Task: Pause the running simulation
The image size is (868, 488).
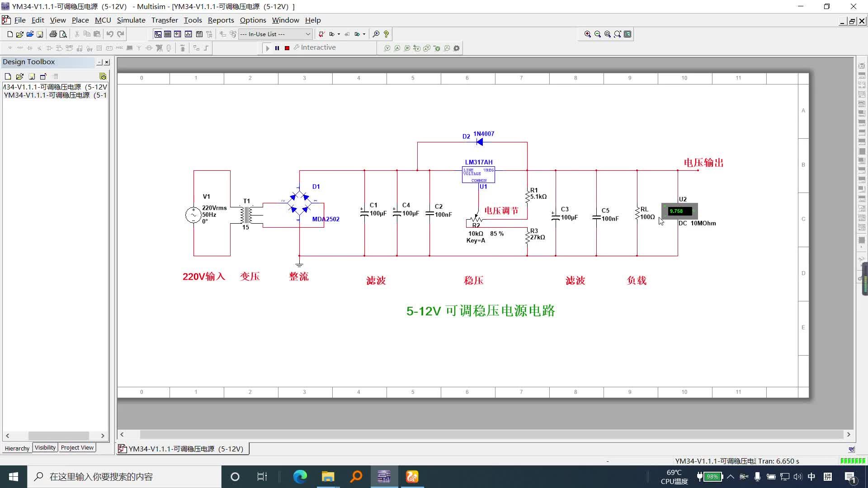Action: [277, 48]
